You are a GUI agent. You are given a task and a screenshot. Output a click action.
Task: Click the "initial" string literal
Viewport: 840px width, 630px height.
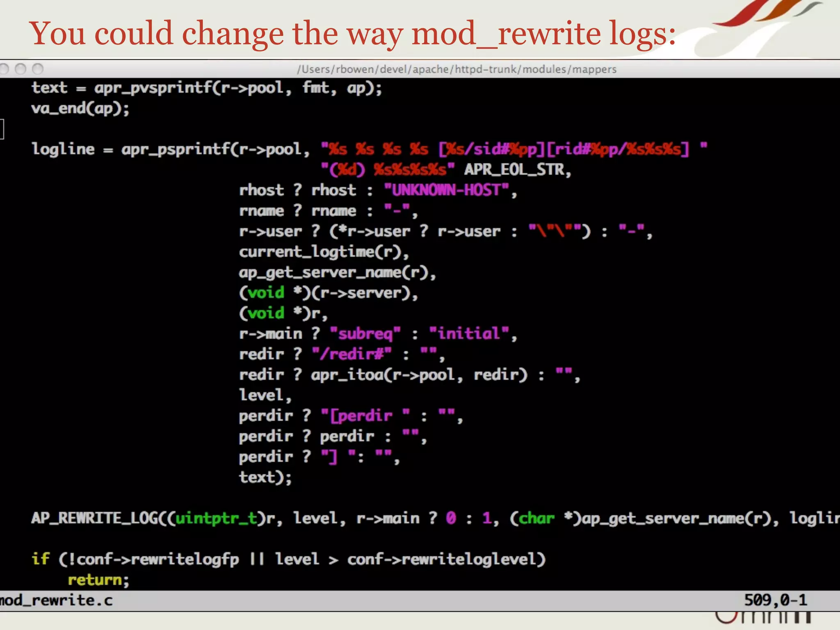pos(469,333)
